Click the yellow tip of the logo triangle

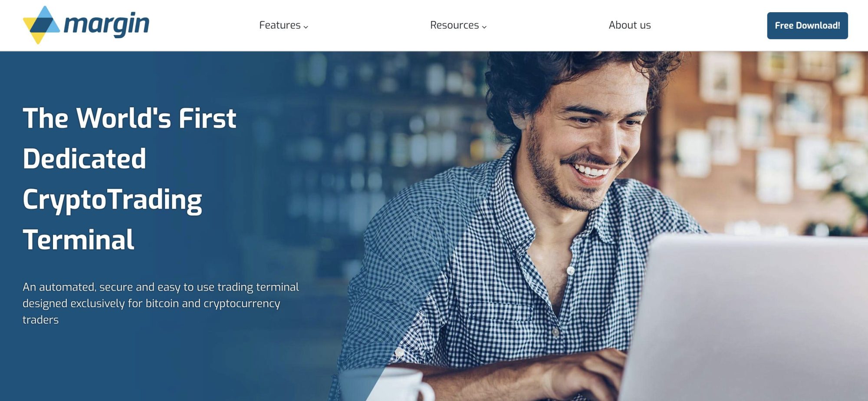tap(38, 38)
